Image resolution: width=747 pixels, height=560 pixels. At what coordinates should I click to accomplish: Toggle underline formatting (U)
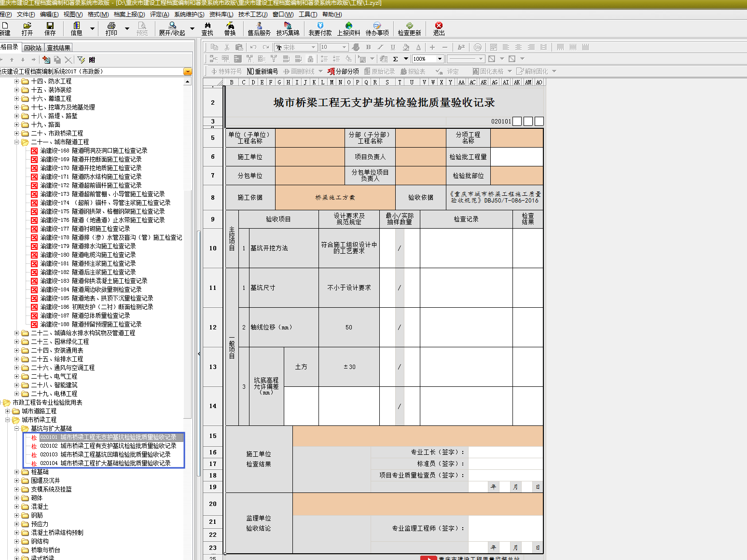393,47
